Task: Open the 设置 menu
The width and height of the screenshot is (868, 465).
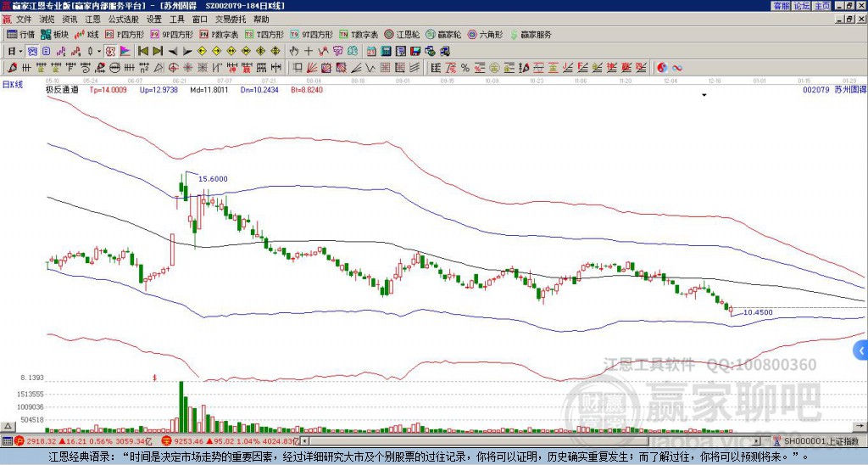Action: 154,20
